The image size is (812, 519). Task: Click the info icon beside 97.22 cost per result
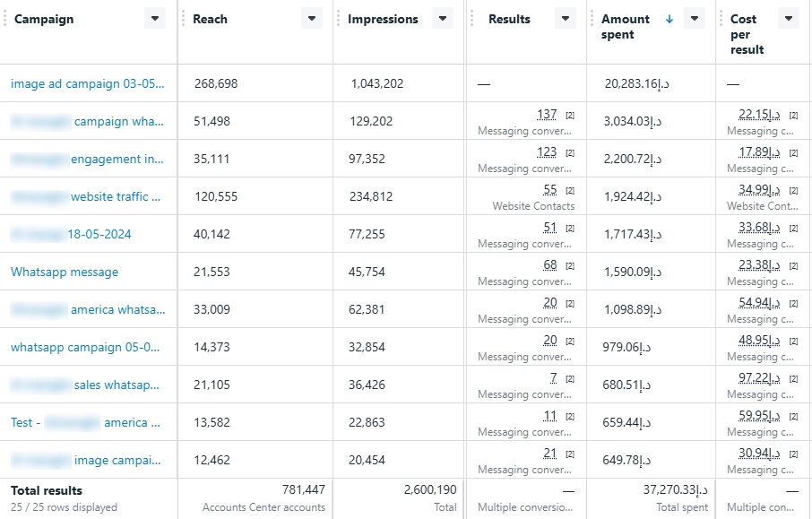(792, 378)
